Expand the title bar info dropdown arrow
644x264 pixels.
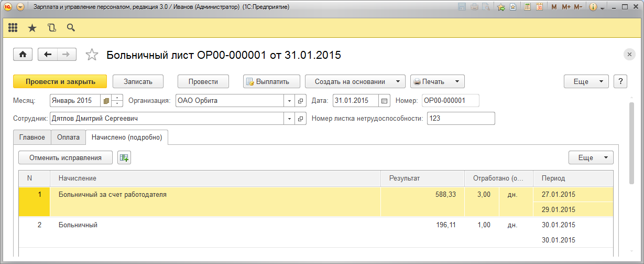click(x=603, y=7)
